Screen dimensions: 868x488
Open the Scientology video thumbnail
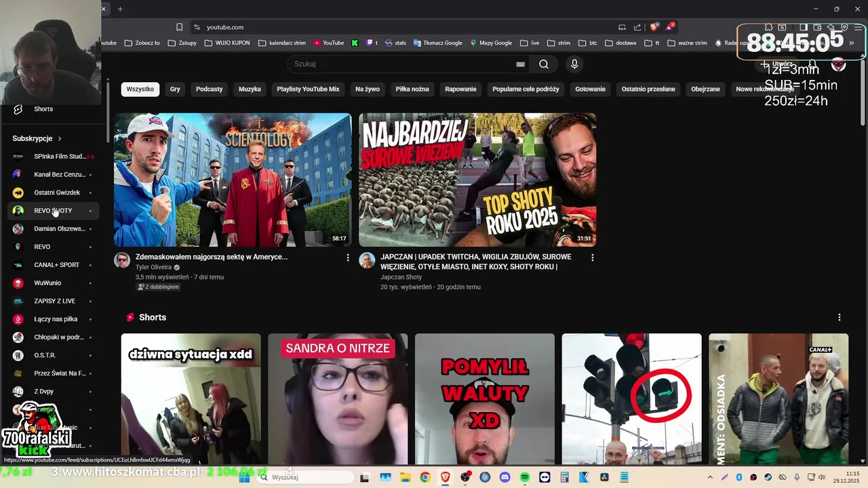(233, 180)
